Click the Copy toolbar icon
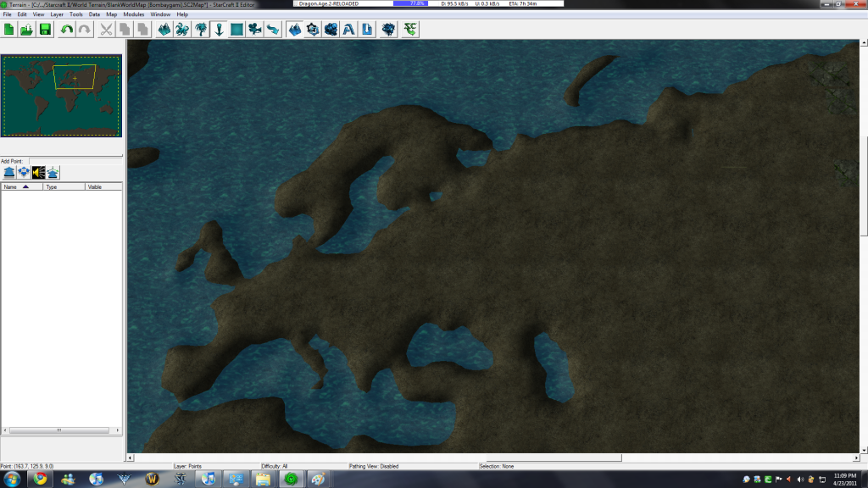This screenshot has height=488, width=868. tap(125, 30)
